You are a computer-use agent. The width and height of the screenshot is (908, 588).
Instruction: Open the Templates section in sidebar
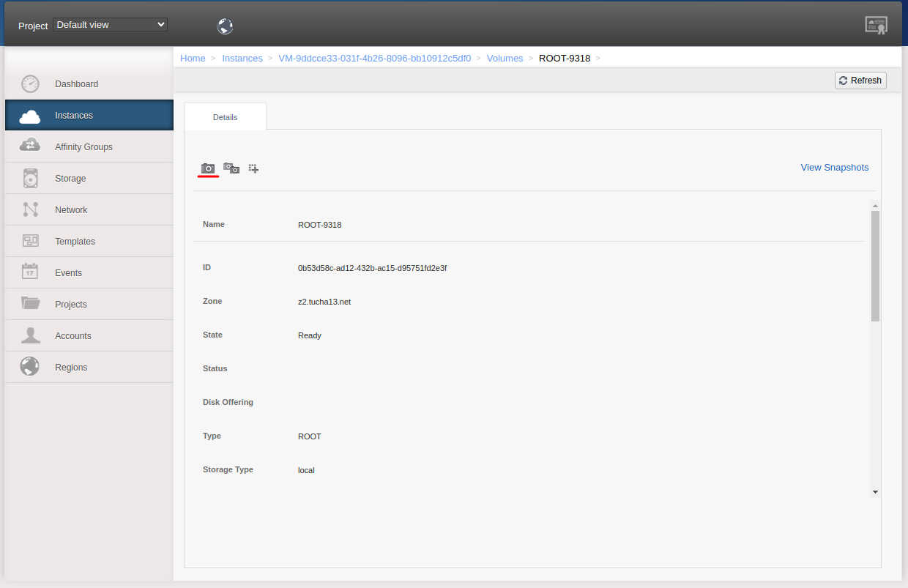pos(75,241)
